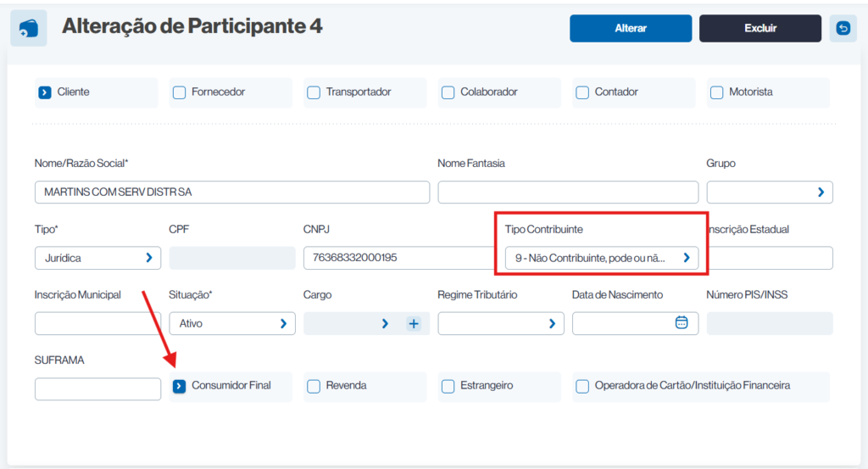Expand the Situação dropdown showing Ativo
868x469 pixels.
[231, 323]
